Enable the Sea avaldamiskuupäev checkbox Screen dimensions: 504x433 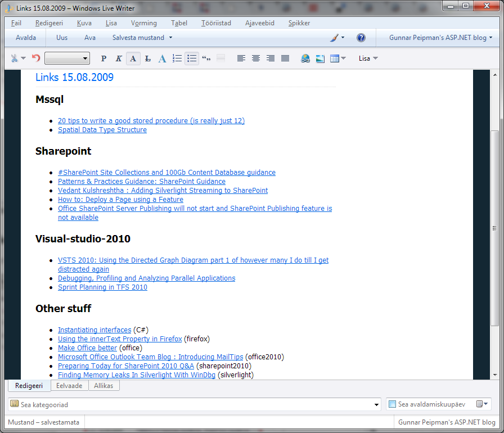click(392, 404)
